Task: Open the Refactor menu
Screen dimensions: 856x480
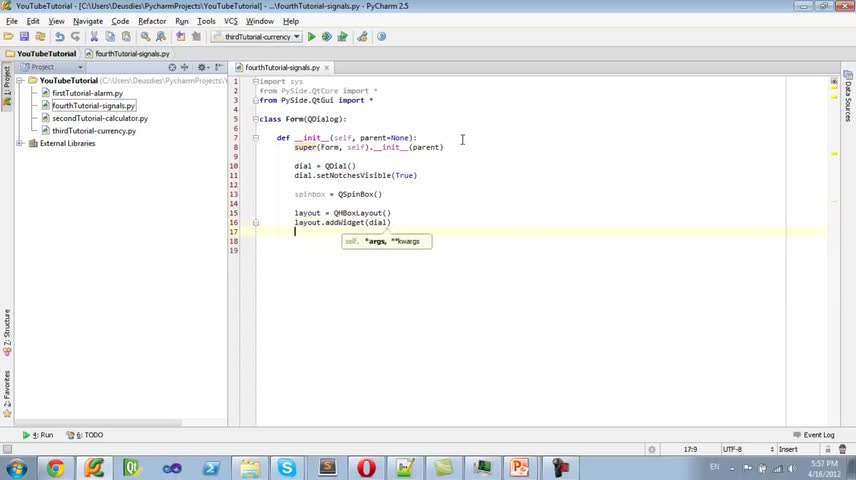Action: tap(152, 21)
